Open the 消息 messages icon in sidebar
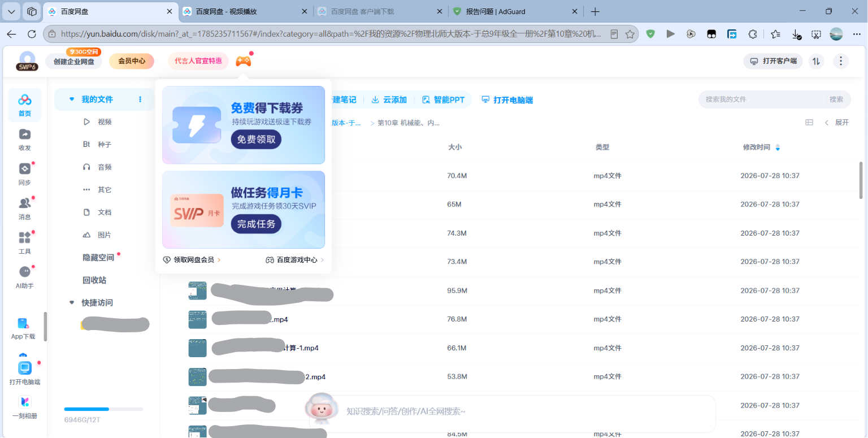The height and width of the screenshot is (438, 868). click(24, 209)
